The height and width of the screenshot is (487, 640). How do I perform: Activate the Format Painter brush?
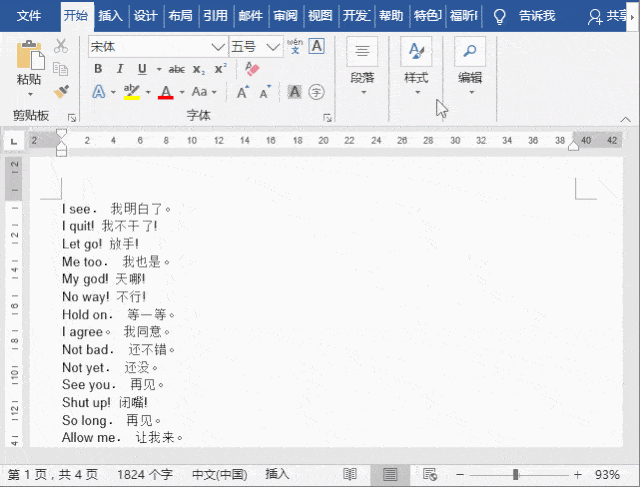click(x=61, y=91)
